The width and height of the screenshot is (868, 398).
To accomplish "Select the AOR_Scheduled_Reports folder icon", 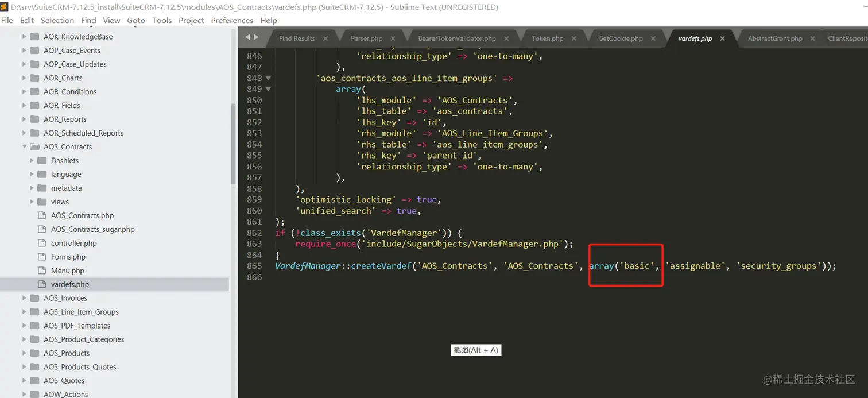I will 34,133.
